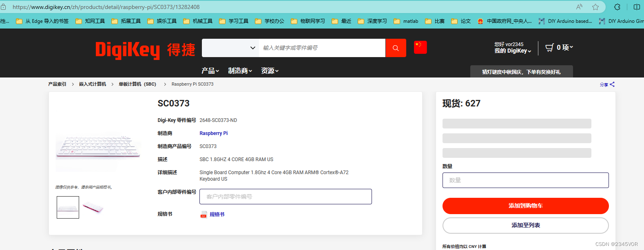Image resolution: width=644 pixels, height=250 pixels.
Task: Go to 嵌入式计算机 breadcrumb
Action: click(93, 84)
